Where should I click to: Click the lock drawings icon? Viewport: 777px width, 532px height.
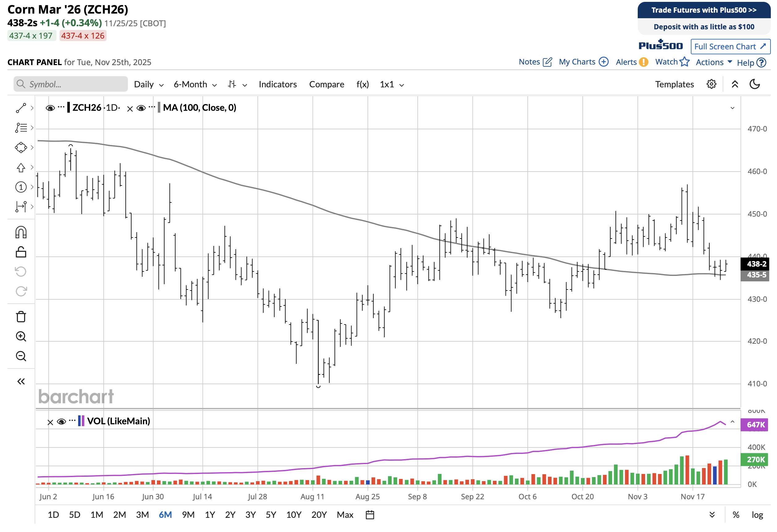[x=21, y=252]
